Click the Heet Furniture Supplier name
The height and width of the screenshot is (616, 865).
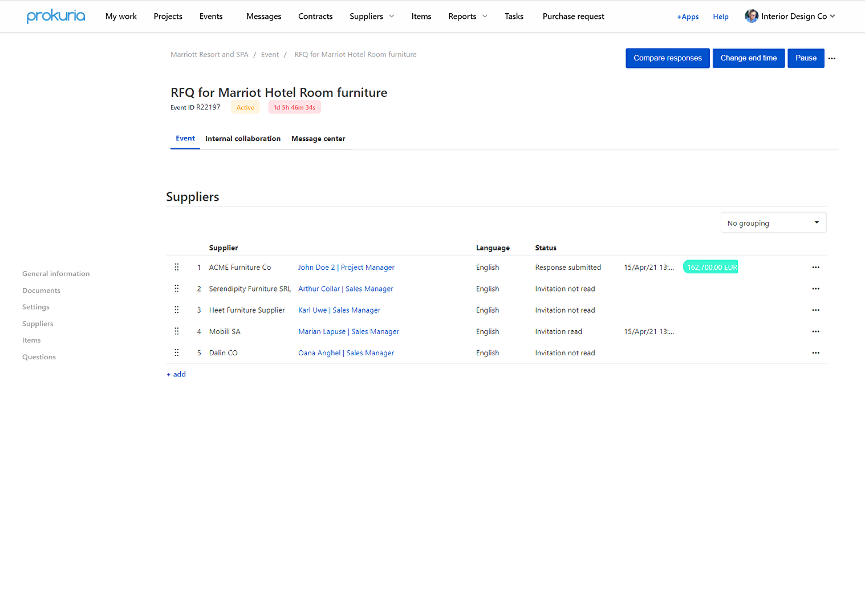tap(247, 310)
